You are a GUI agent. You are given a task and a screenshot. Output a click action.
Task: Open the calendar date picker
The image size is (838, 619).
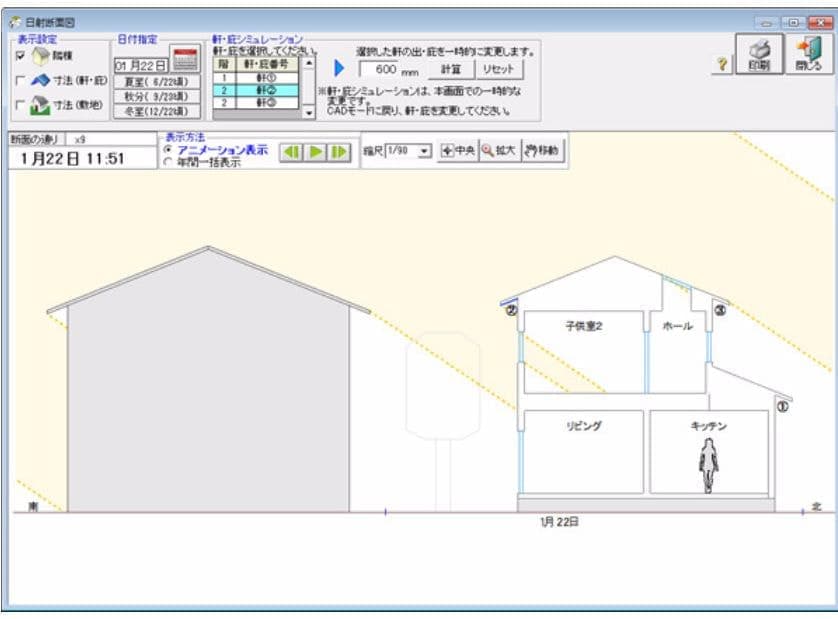pyautogui.click(x=184, y=59)
